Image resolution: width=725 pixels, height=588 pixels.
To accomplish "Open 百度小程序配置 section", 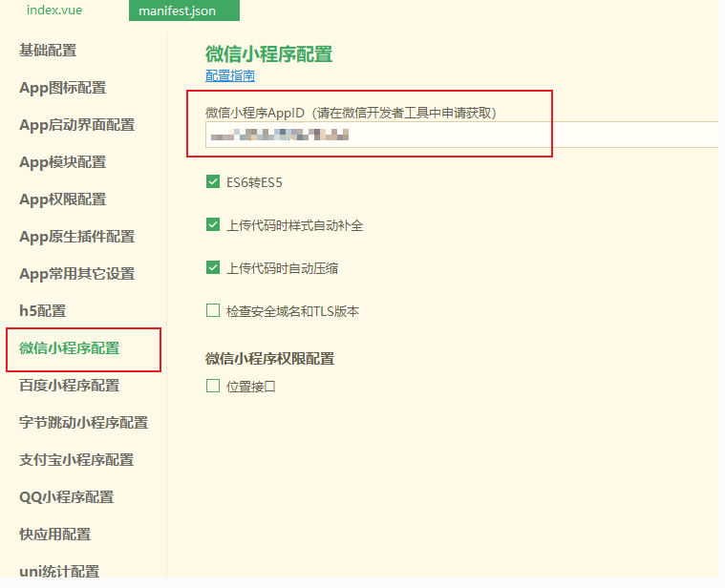I will 70,386.
